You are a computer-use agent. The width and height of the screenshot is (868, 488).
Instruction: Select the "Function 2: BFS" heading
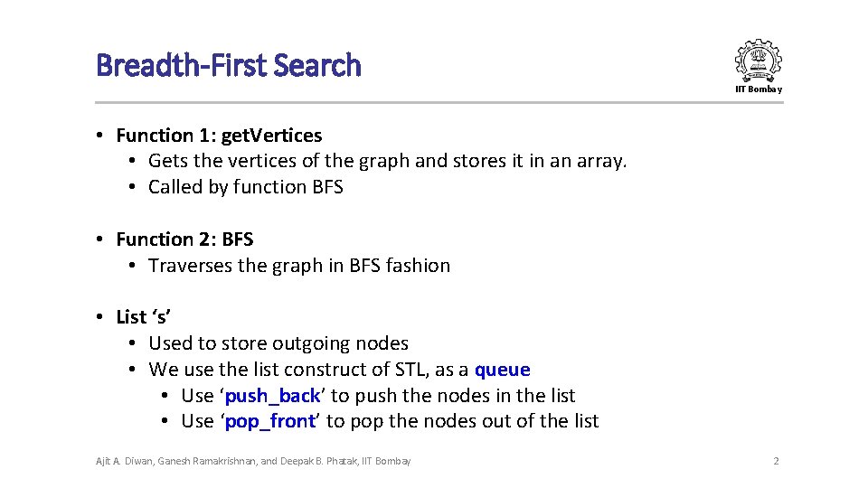point(184,239)
